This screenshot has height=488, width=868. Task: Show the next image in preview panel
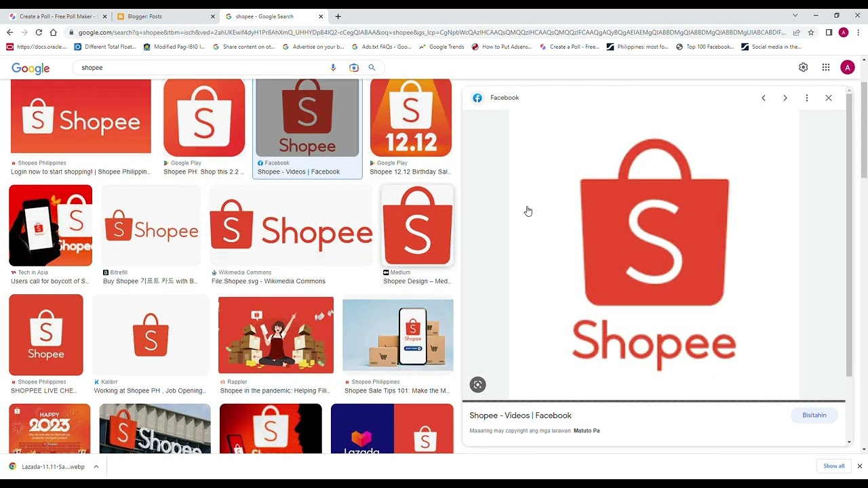(x=785, y=98)
